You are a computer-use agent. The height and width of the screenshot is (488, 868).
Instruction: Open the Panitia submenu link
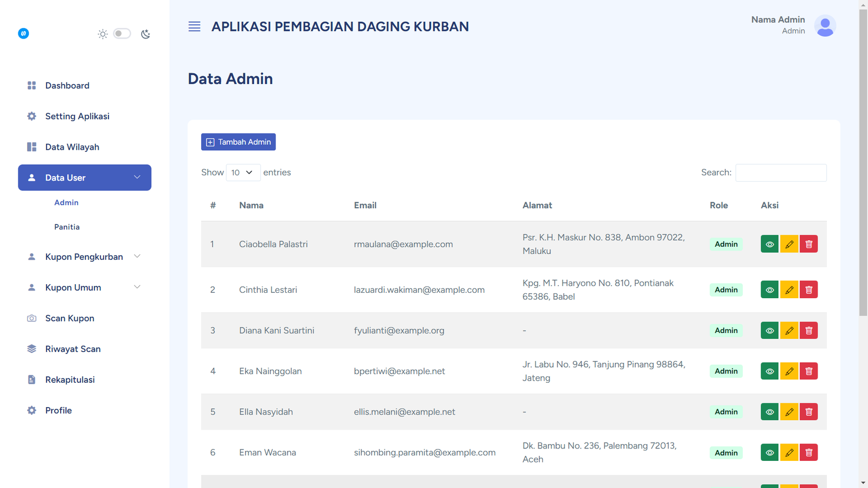point(67,227)
